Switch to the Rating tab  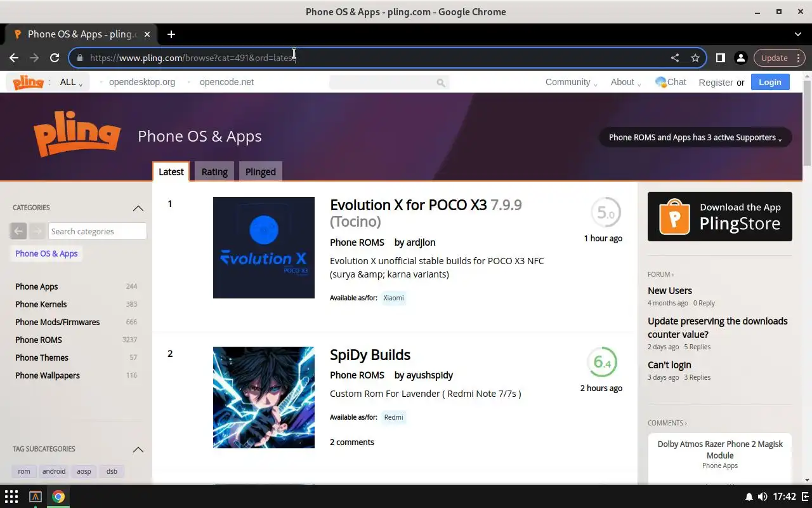[214, 171]
